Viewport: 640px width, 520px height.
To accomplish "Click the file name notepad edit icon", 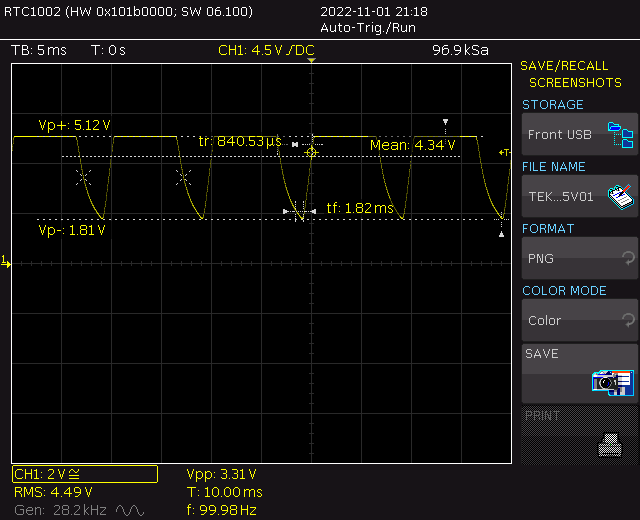I will (x=621, y=196).
